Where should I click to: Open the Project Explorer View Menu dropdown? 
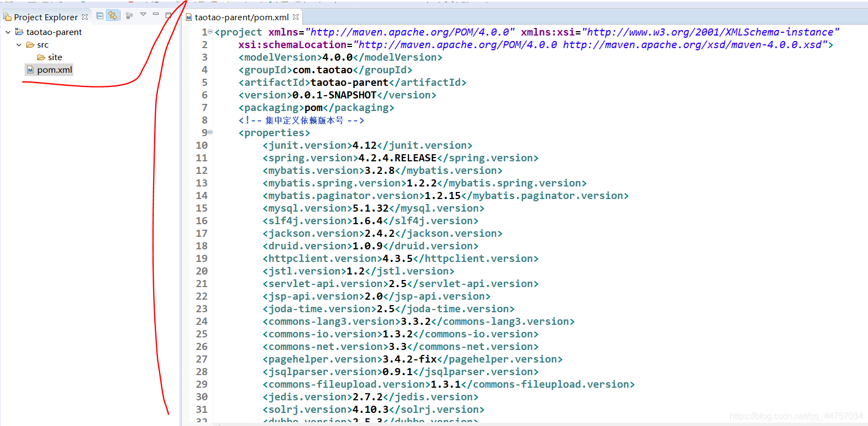point(143,14)
